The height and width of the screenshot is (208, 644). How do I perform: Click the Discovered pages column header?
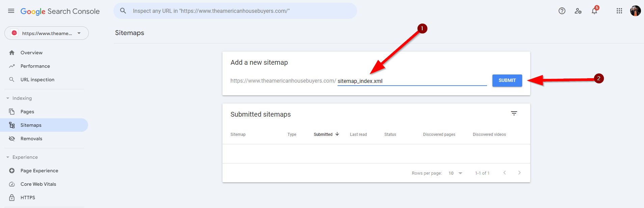[439, 135]
